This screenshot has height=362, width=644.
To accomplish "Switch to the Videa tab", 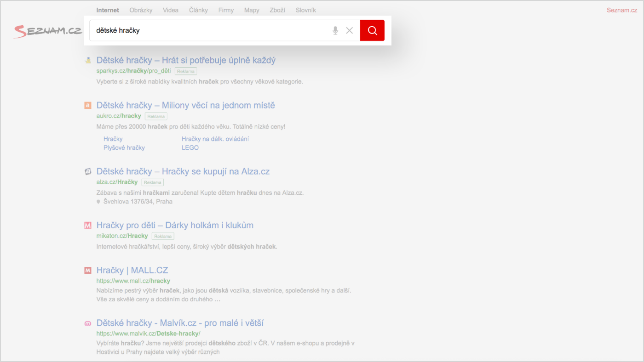I will pos(171,10).
